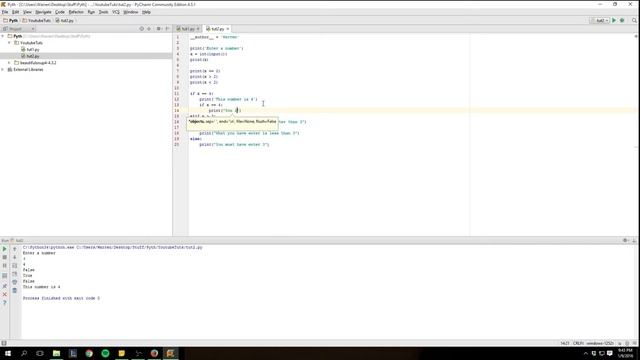The width and height of the screenshot is (640, 360).
Task: Collapse the Pyth project root node
Action: click(3, 36)
